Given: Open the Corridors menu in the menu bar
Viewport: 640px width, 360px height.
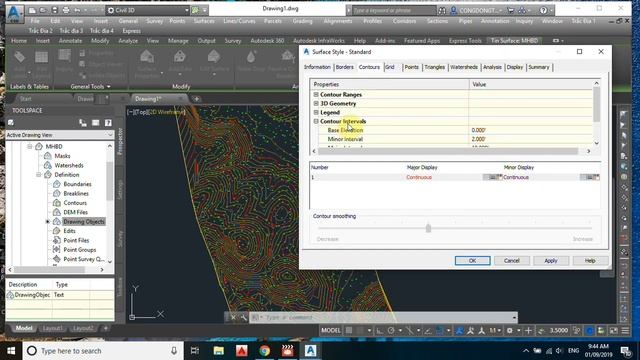Looking at the screenshot, I should coord(404,21).
